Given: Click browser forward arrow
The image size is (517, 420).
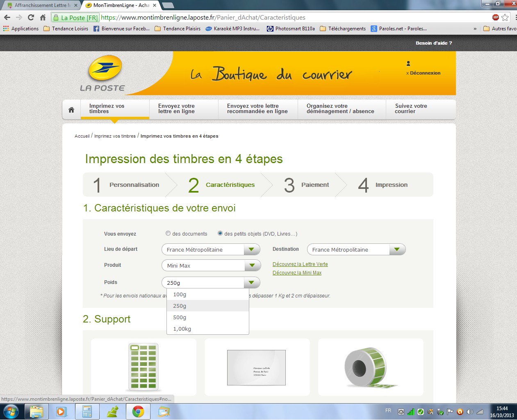Looking at the screenshot, I should (19, 17).
